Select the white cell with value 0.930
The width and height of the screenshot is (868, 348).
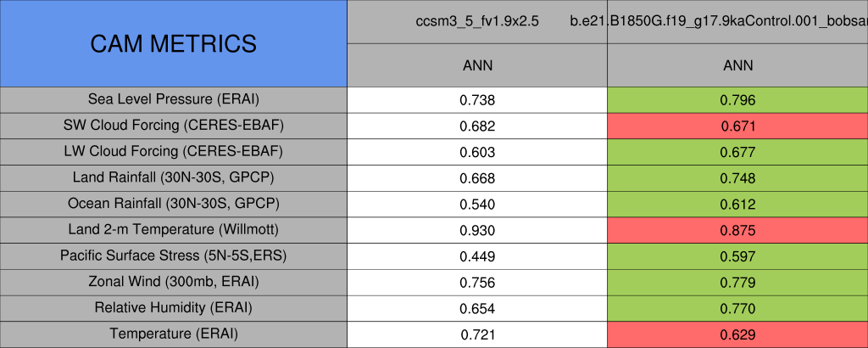(476, 231)
